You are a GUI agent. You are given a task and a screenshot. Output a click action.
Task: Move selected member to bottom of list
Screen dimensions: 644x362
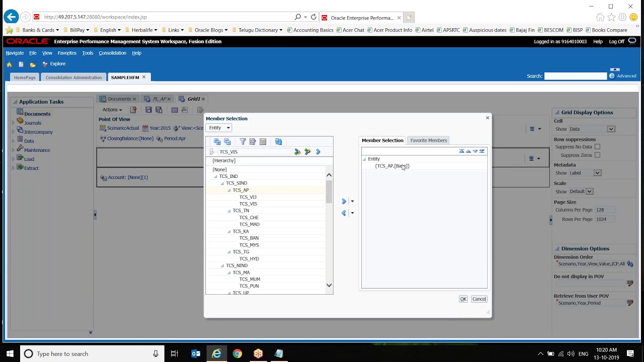coord(482,151)
